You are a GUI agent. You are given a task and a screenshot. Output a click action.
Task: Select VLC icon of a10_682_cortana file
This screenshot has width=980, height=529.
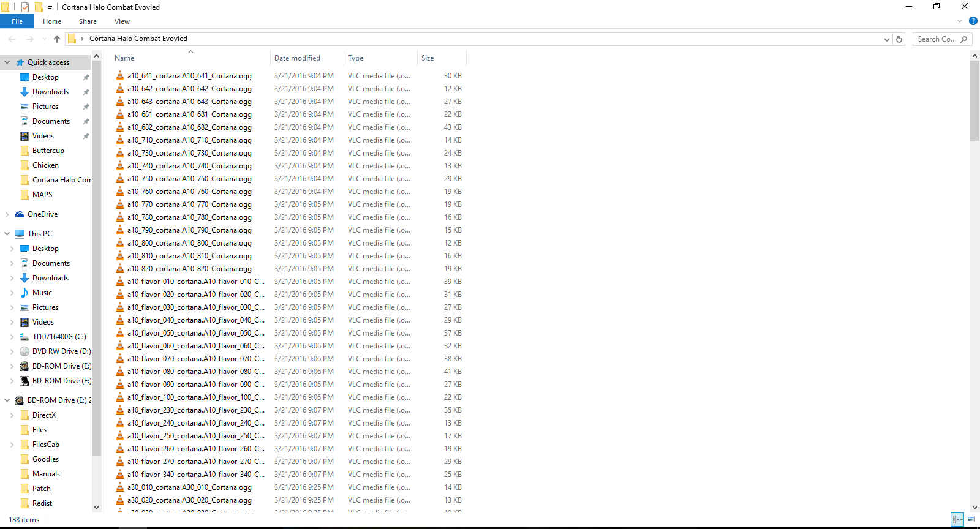tap(120, 127)
